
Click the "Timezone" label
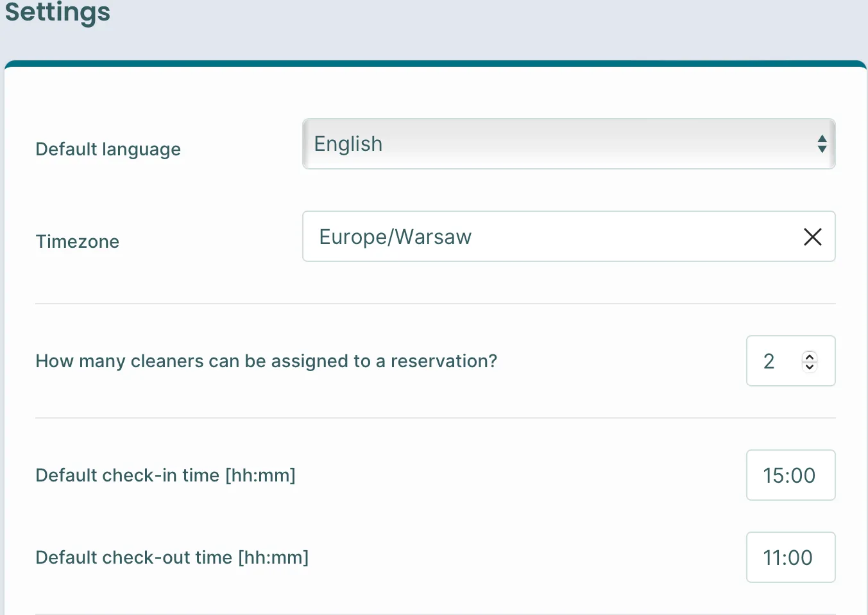[x=78, y=241]
